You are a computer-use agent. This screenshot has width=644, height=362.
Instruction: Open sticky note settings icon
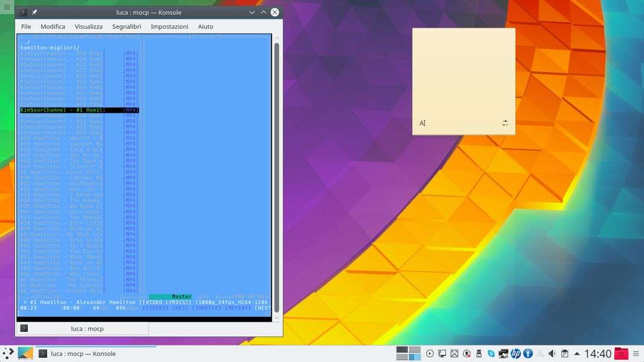pos(505,123)
